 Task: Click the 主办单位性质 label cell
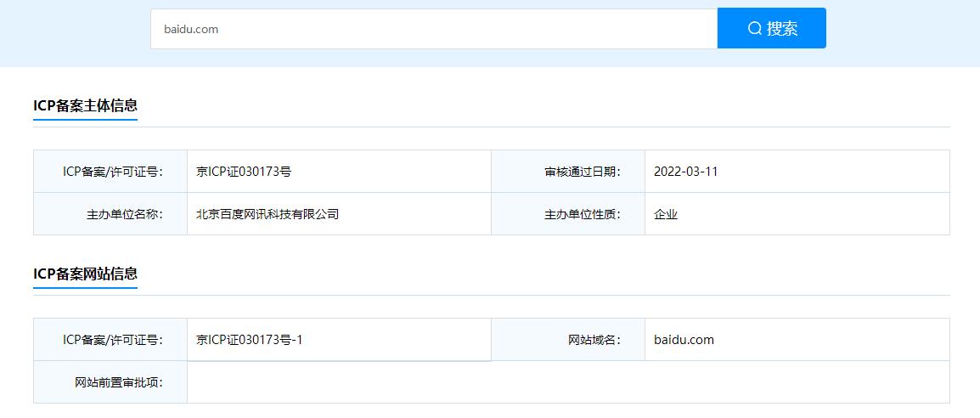coord(568,214)
